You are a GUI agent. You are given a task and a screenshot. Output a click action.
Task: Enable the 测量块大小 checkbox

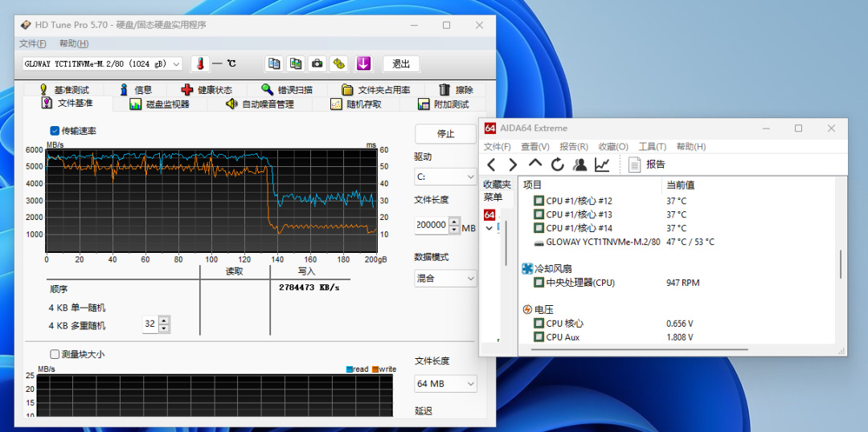click(55, 354)
